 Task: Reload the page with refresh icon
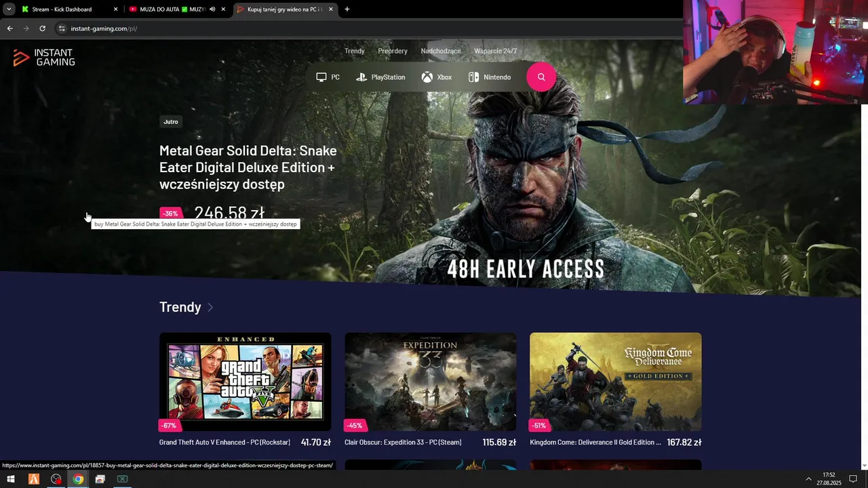pos(42,28)
